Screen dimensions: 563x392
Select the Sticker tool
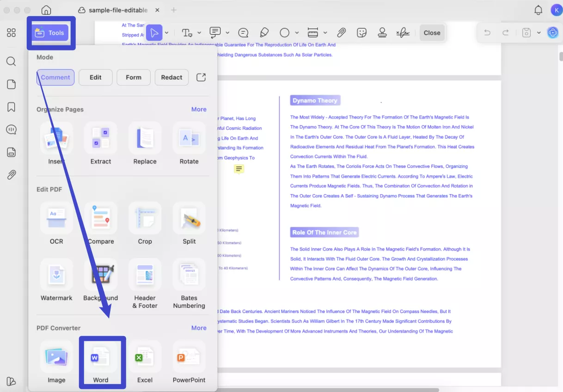click(x=361, y=32)
